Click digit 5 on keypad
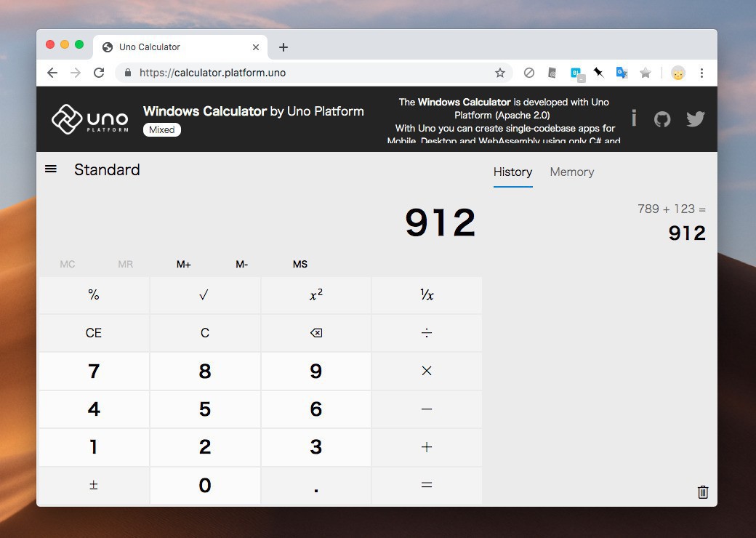Screen dimensions: 756x538 204,409
